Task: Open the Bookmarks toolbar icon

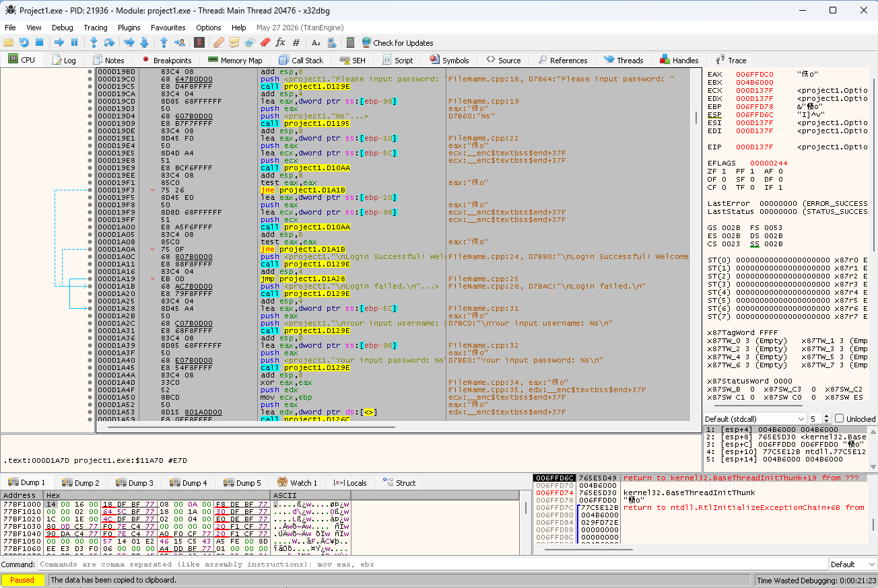Action: pyautogui.click(x=265, y=42)
